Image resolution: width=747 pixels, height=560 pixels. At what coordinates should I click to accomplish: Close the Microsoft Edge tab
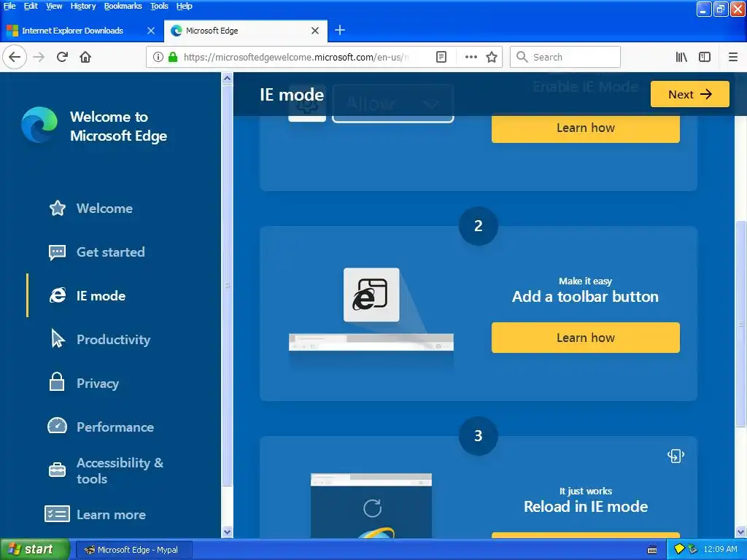click(315, 31)
